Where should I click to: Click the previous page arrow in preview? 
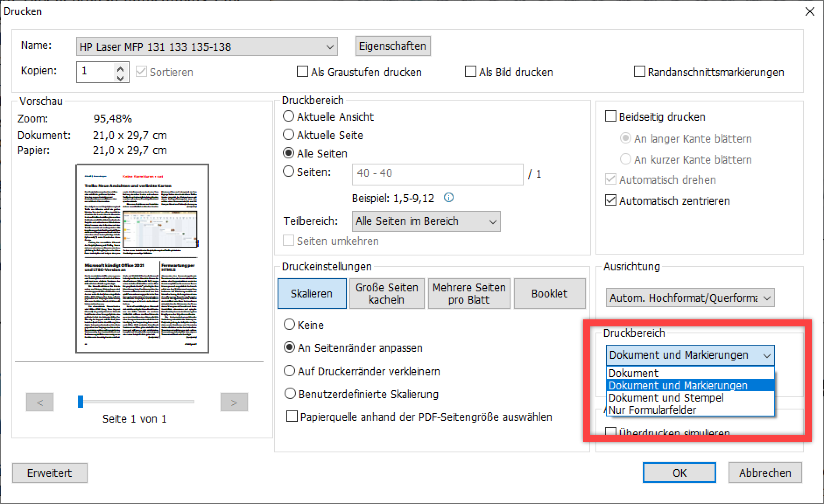(40, 402)
